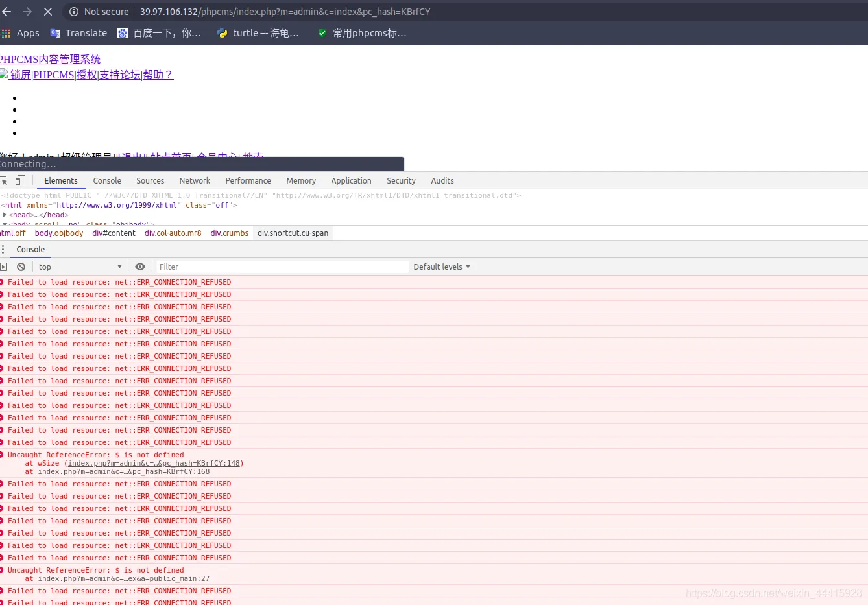Open the turtle 海龟 bookmark
This screenshot has height=605, width=868.
coord(258,33)
